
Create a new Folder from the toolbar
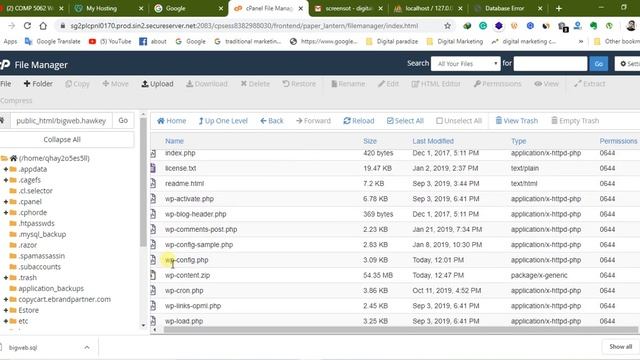point(38,84)
